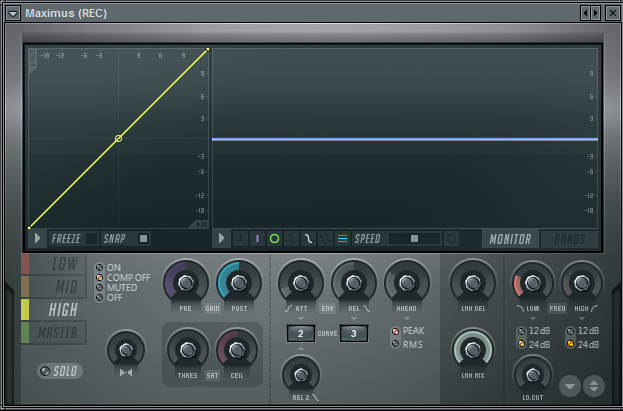The image size is (623, 411).
Task: Click the horizontal lines icon left of SPEED
Action: click(x=342, y=239)
